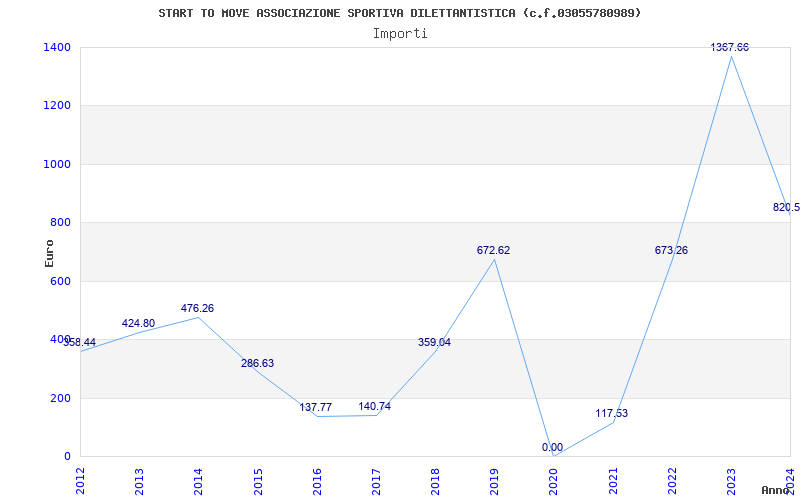Click the Importi subtitle

pyautogui.click(x=400, y=34)
